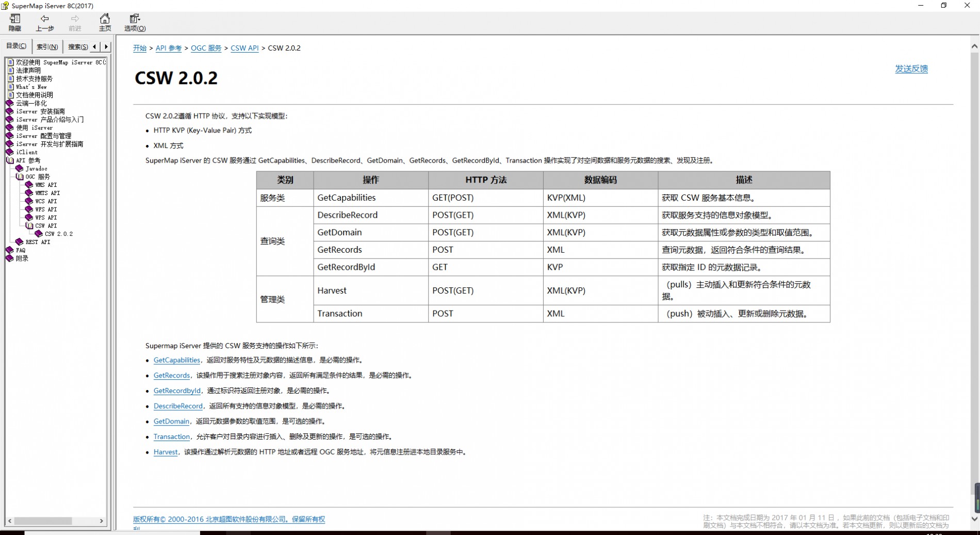
Task: Click the tree panel horizontal scrollbar thumb
Action: click(43, 521)
